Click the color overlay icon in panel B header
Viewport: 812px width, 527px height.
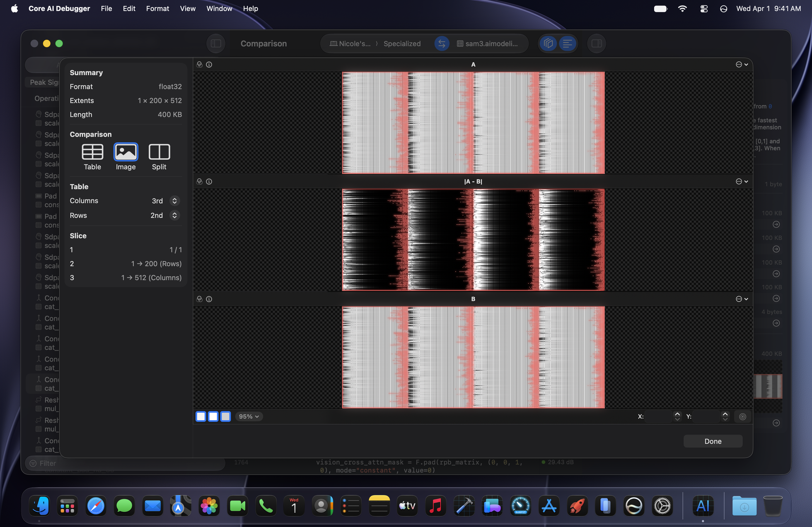(x=199, y=299)
